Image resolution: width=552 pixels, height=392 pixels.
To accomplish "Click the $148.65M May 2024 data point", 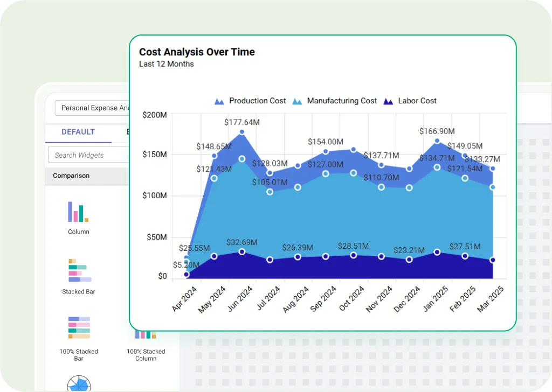I will (214, 156).
